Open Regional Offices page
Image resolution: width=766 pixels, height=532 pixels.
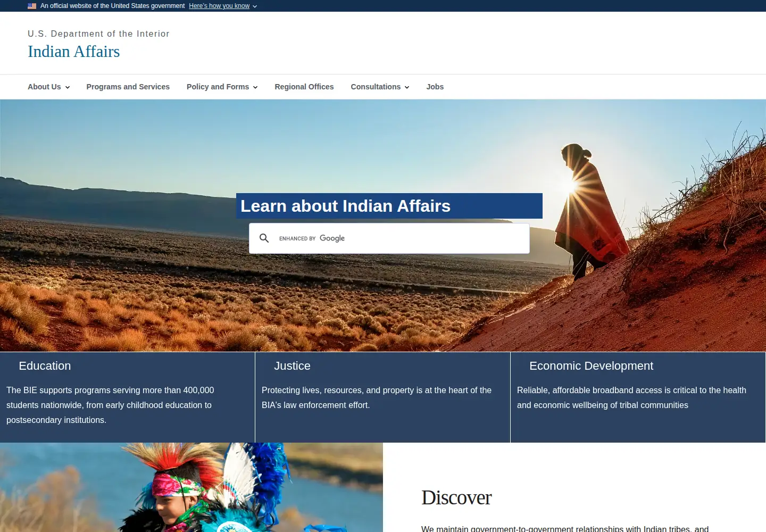click(304, 87)
